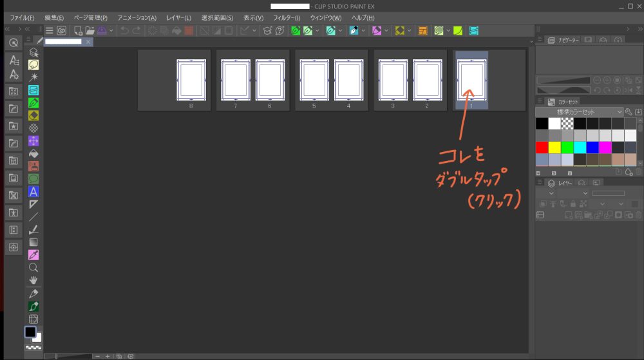Click the zoom-in plus button at bottom
Screen dimensions: 644x360
click(108, 355)
